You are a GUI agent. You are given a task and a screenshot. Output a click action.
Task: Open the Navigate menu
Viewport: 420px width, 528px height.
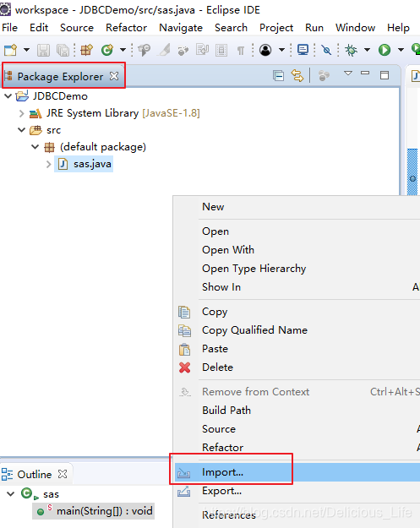tap(181, 28)
